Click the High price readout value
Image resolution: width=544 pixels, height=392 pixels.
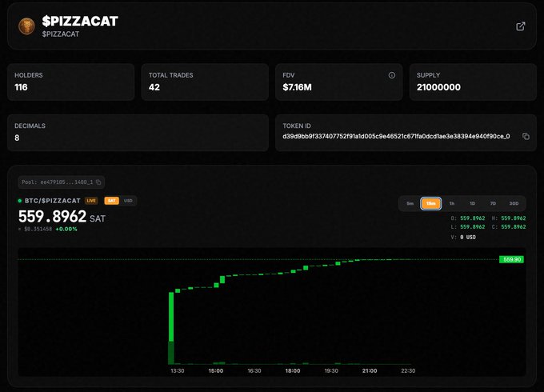[514, 218]
